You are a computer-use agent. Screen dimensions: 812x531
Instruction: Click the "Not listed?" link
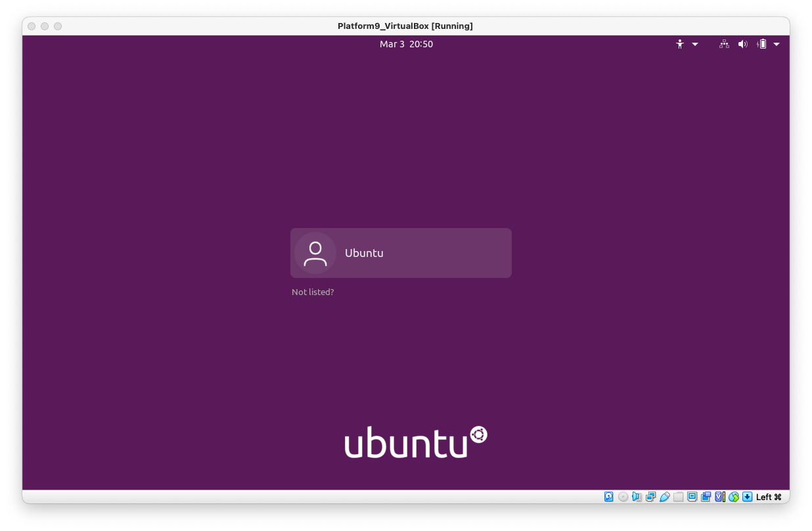tap(313, 292)
